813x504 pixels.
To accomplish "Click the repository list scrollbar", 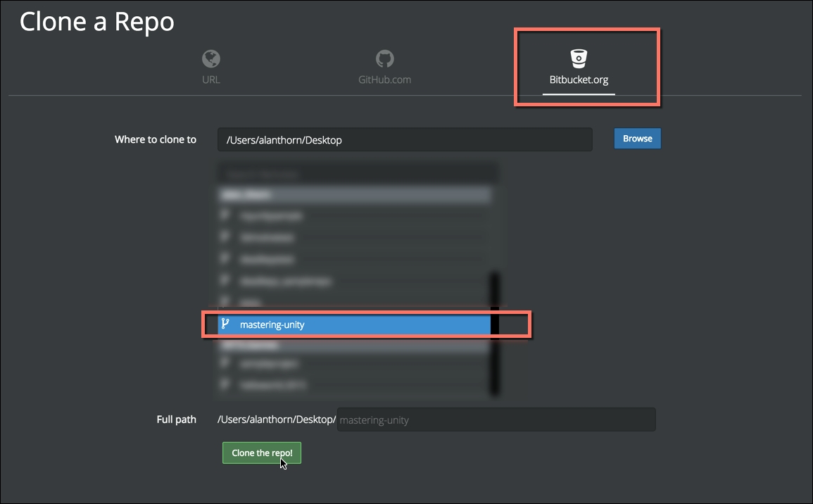I will point(495,333).
